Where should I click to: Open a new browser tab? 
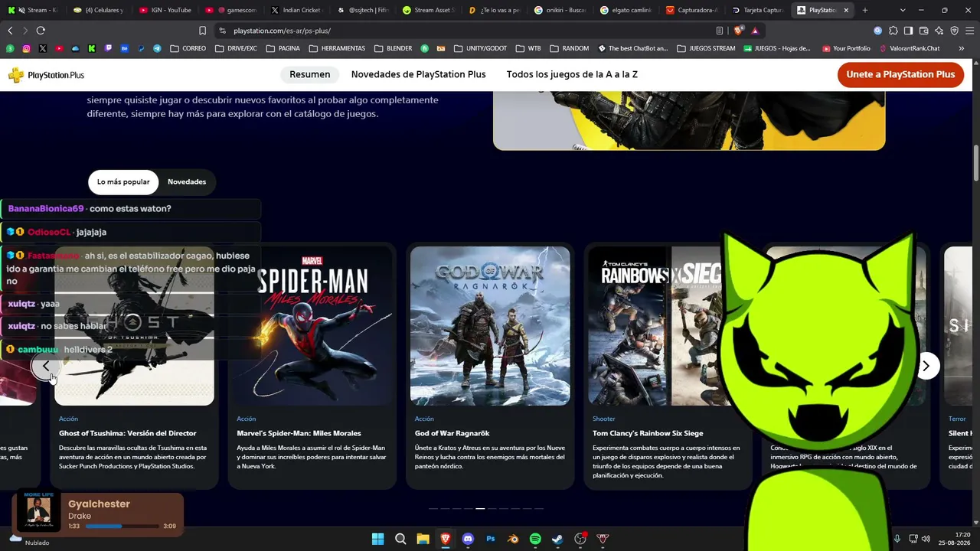865,10
